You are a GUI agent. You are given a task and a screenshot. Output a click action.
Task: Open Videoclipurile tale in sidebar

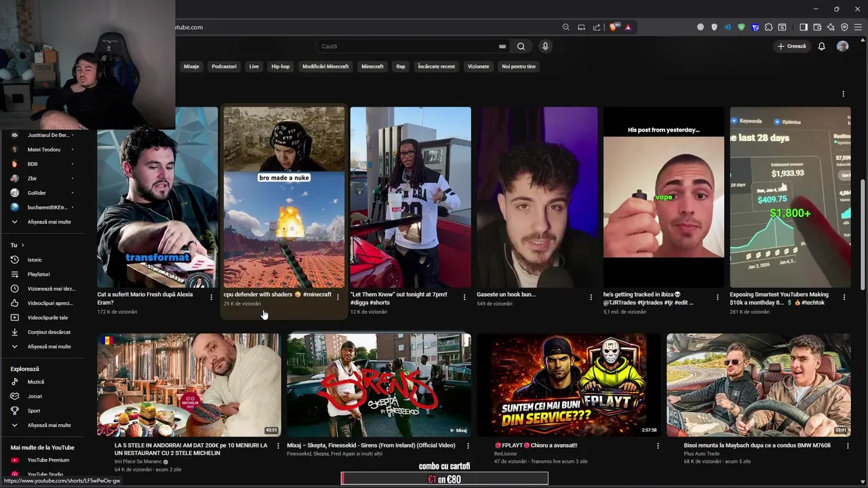coord(44,317)
